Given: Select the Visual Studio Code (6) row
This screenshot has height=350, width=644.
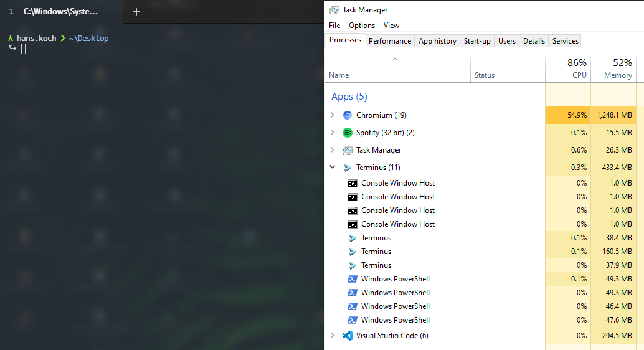Looking at the screenshot, I should 481,336.
